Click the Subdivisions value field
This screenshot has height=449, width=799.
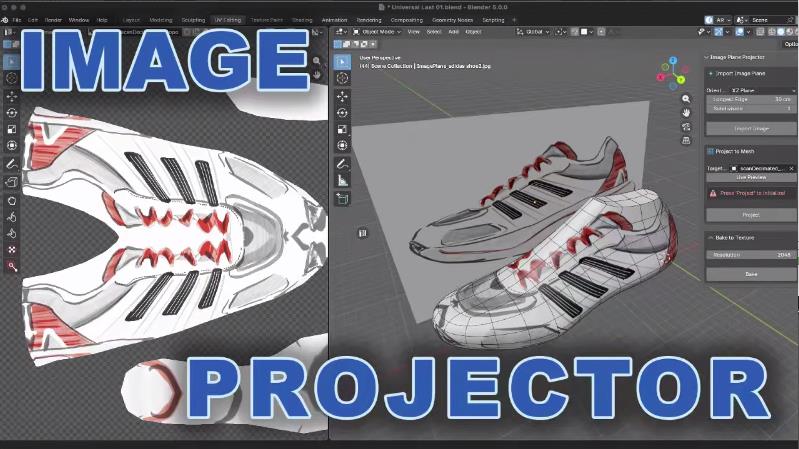(x=751, y=109)
